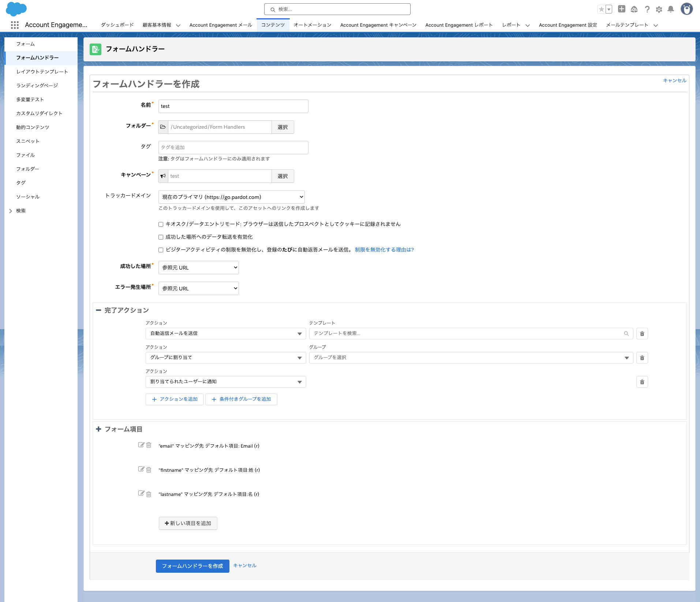This screenshot has width=700, height=602.
Task: Open Account Engagement キャンペーン tab
Action: [x=378, y=25]
